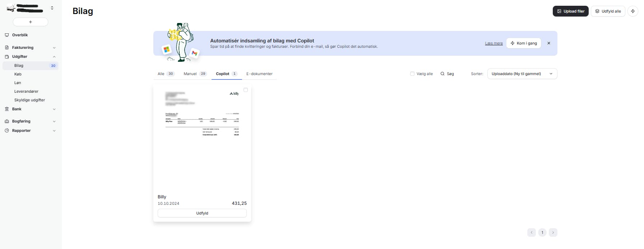Screen dimensions: 644x249
Task: Expand the Bank menu chevron
Action: [x=54, y=109]
